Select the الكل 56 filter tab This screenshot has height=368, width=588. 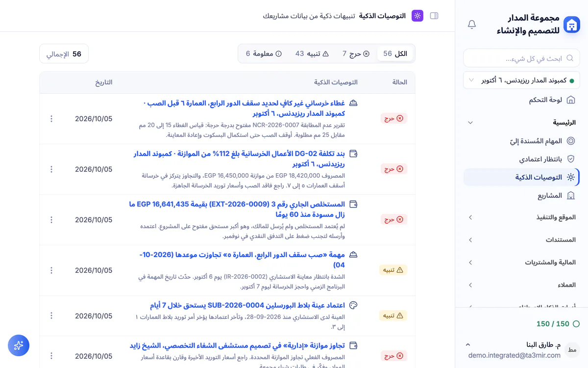pyautogui.click(x=395, y=53)
